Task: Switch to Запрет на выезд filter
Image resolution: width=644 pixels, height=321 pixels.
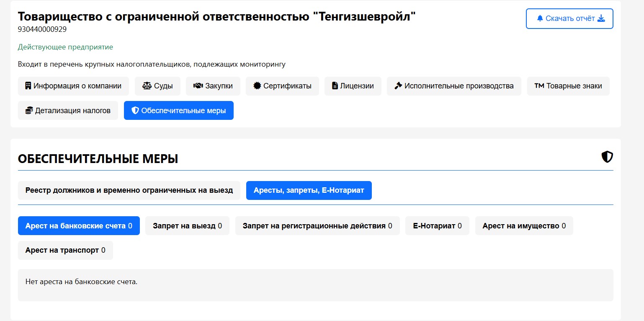Action: coord(187,226)
